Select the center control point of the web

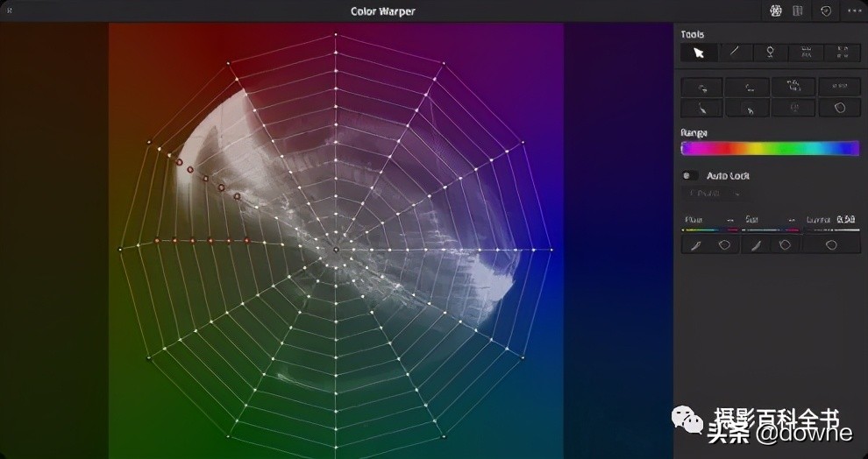point(336,250)
